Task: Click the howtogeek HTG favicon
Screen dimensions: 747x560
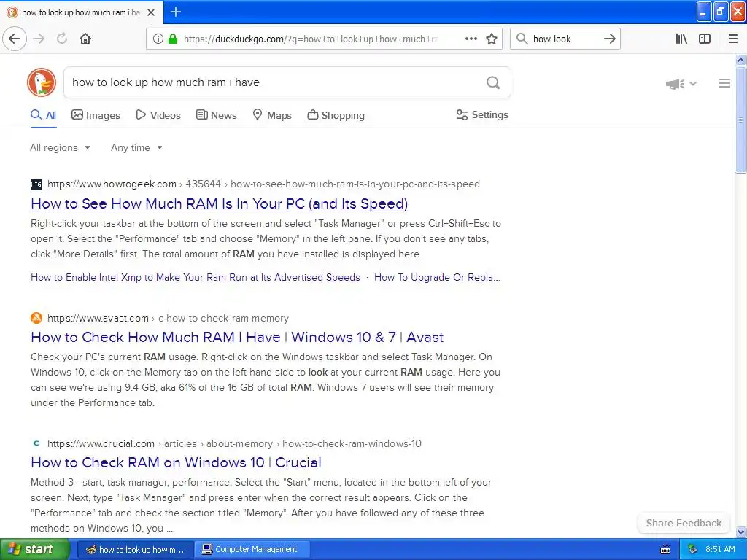Action: pos(36,184)
